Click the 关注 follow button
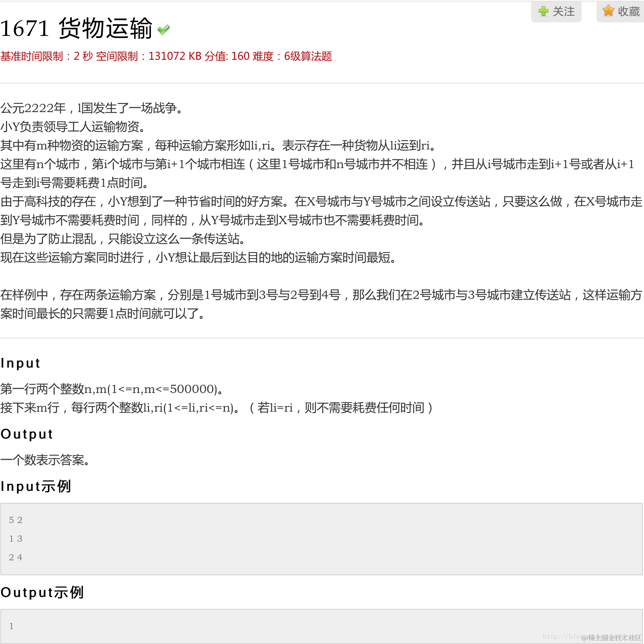The height and width of the screenshot is (644, 644). [x=556, y=12]
